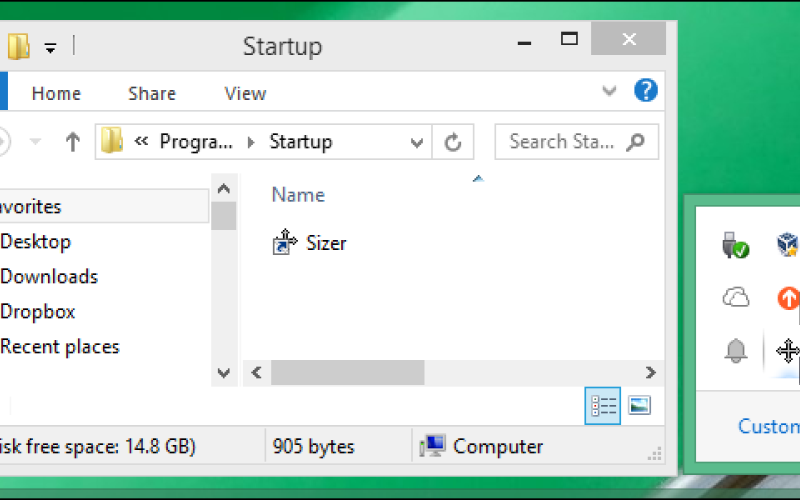This screenshot has width=800, height=500.
Task: Switch to Large icons view layout
Action: click(x=639, y=405)
